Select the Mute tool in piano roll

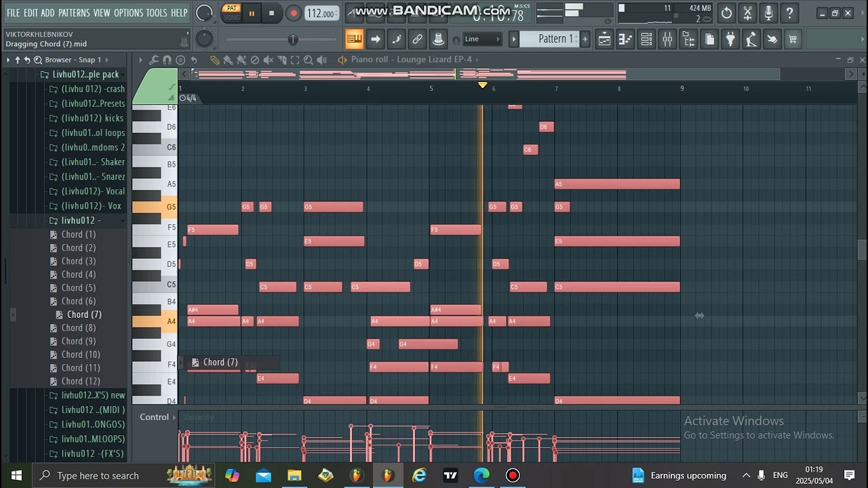(268, 60)
